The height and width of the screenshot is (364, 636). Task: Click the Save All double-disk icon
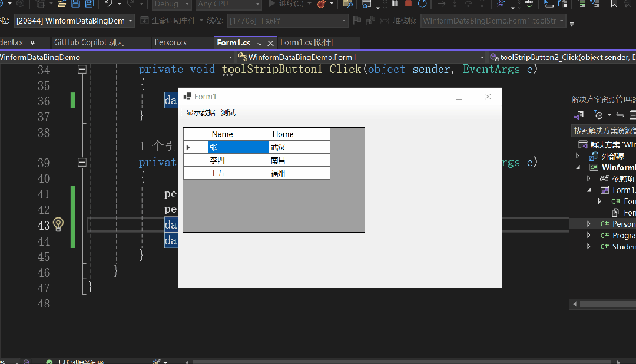(90, 4)
